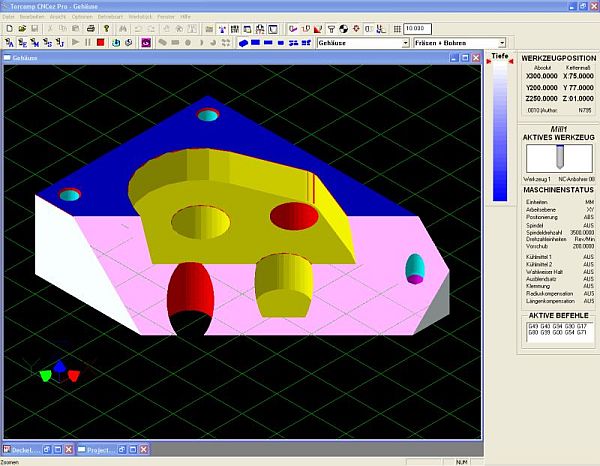Screen dimensions: 600x466
Task: Open the Ansicht menu
Action: click(57, 18)
